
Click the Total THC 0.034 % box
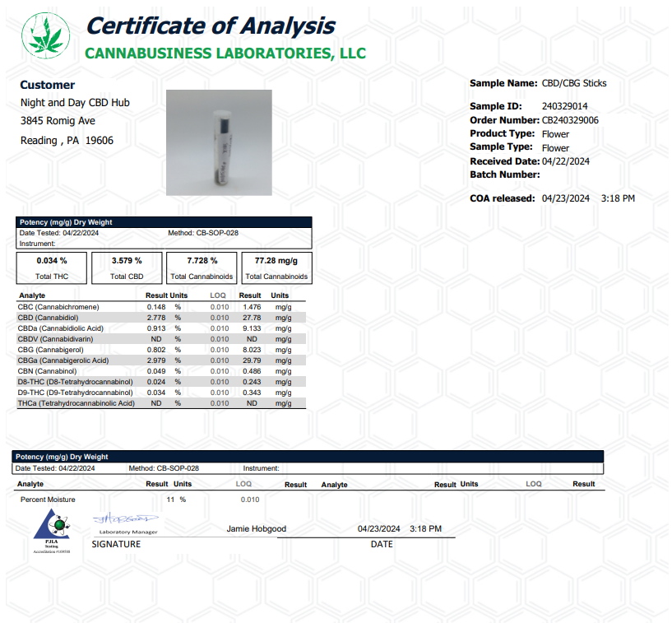point(52,267)
